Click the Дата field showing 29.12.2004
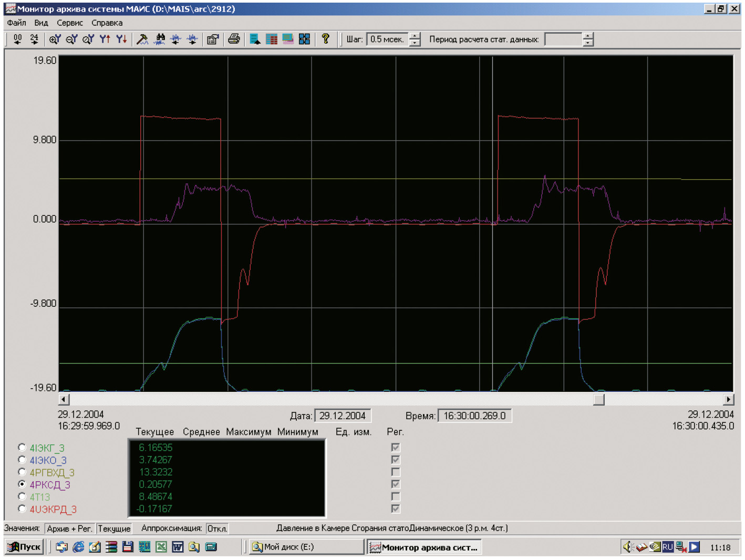 click(x=343, y=416)
